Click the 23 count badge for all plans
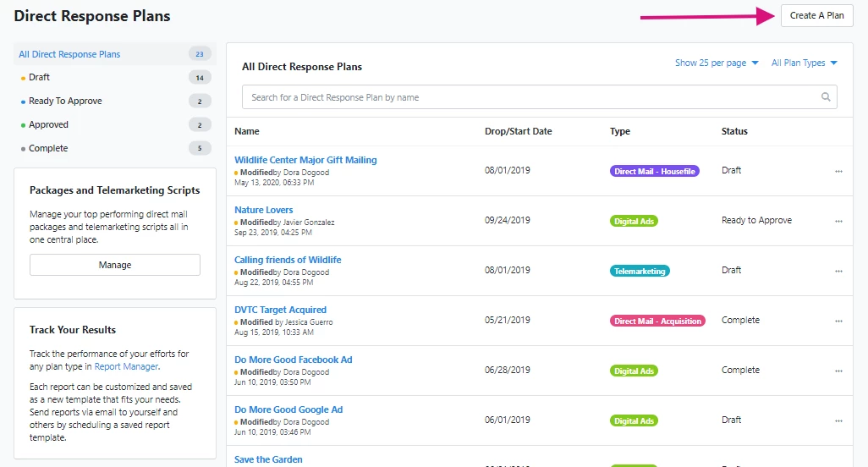Image resolution: width=868 pixels, height=467 pixels. tap(200, 54)
